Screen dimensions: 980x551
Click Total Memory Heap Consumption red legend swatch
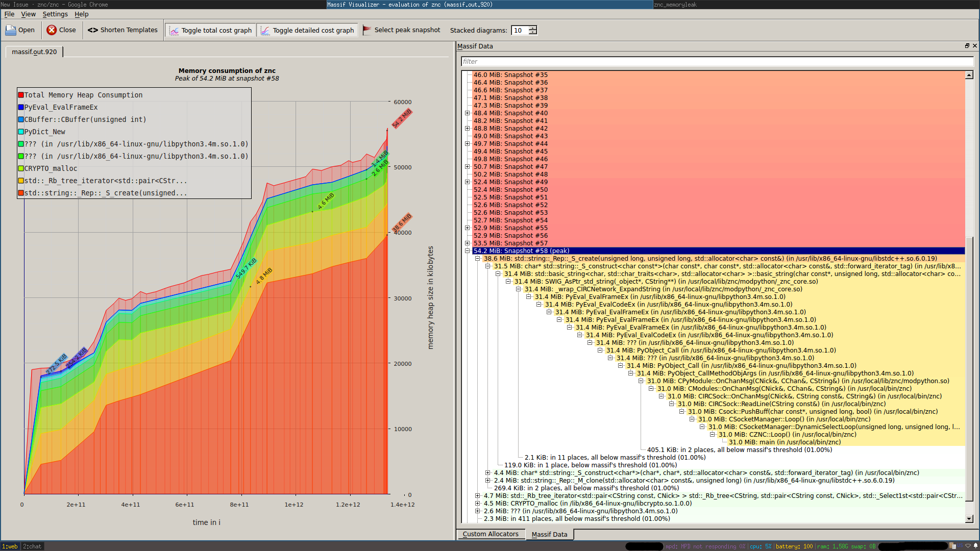21,95
